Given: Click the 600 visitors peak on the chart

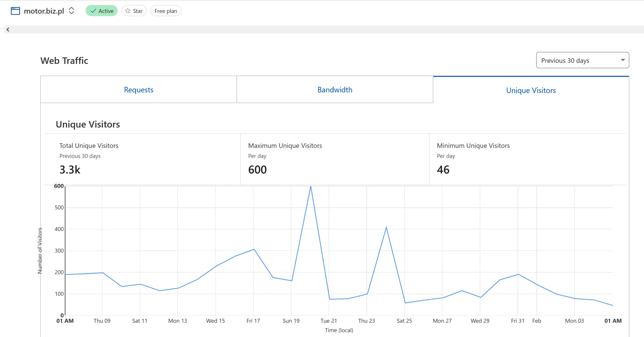Looking at the screenshot, I should coord(311,186).
